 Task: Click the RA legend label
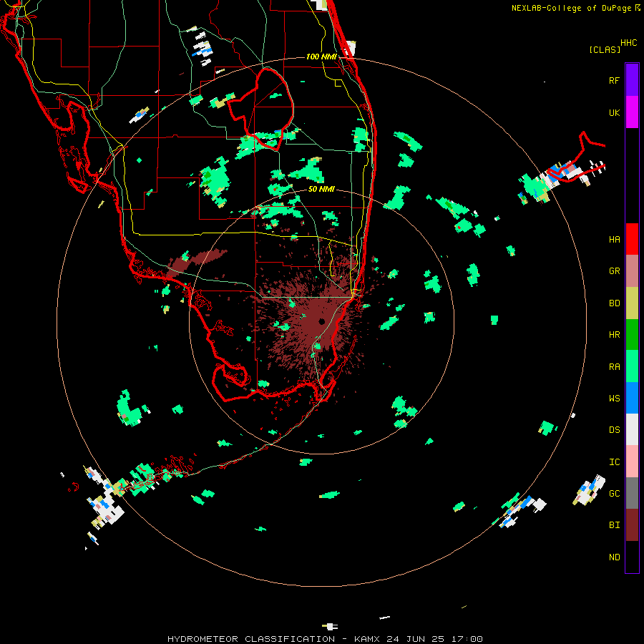click(x=614, y=367)
